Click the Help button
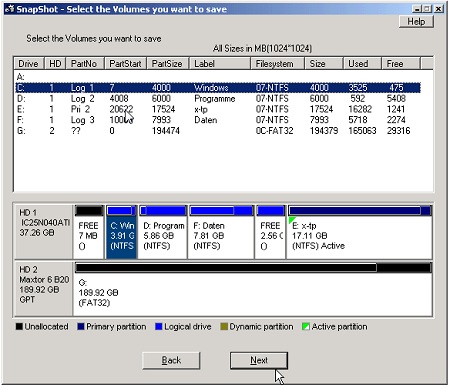This screenshot has height=388, width=450. click(416, 22)
